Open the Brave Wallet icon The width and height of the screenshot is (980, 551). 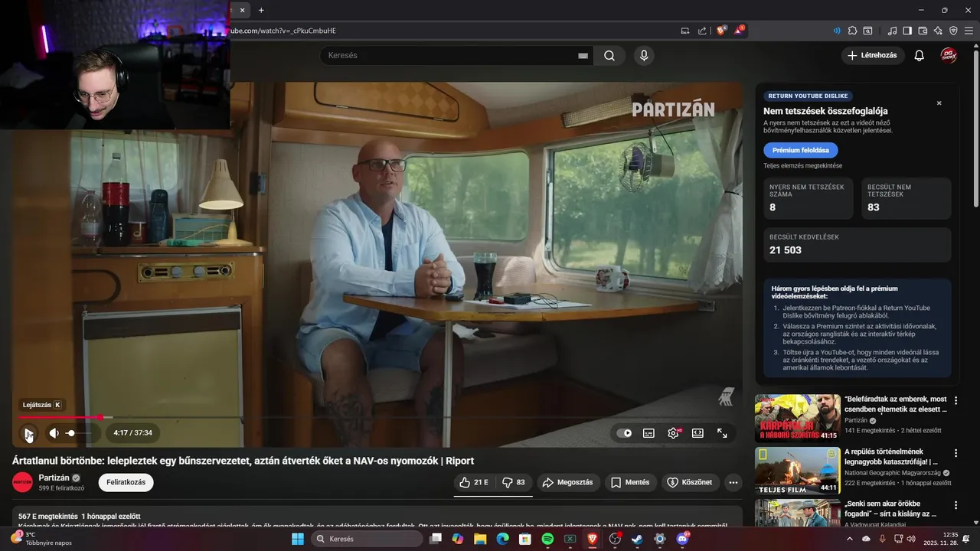tap(923, 31)
